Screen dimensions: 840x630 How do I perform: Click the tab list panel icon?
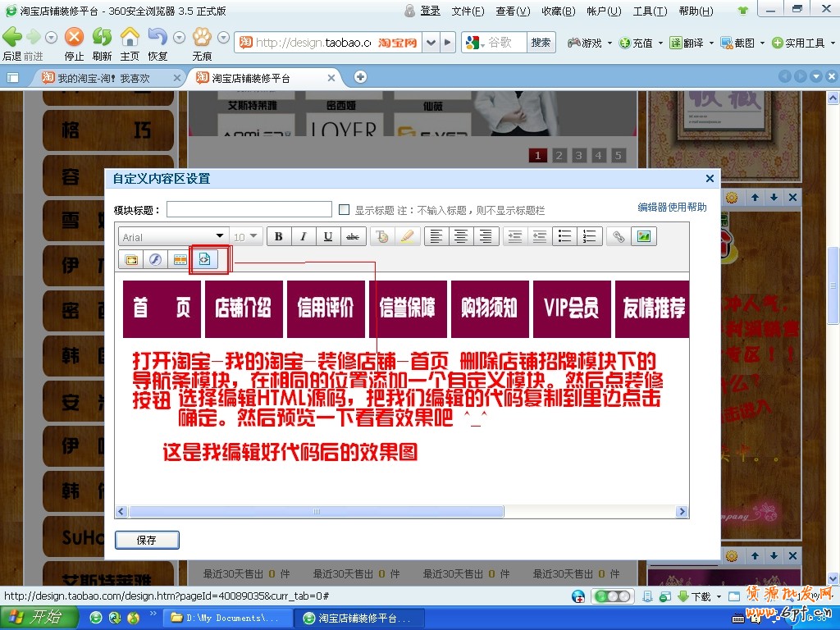[13, 78]
